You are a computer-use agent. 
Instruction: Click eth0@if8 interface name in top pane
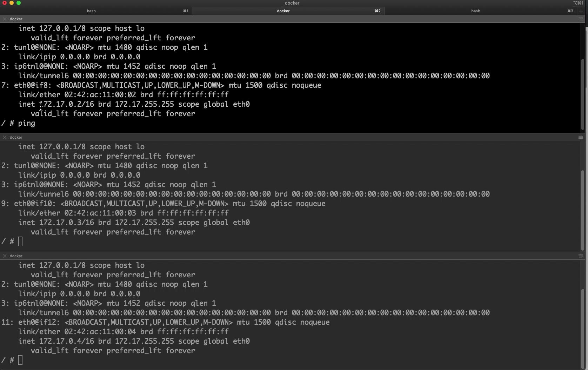click(33, 85)
